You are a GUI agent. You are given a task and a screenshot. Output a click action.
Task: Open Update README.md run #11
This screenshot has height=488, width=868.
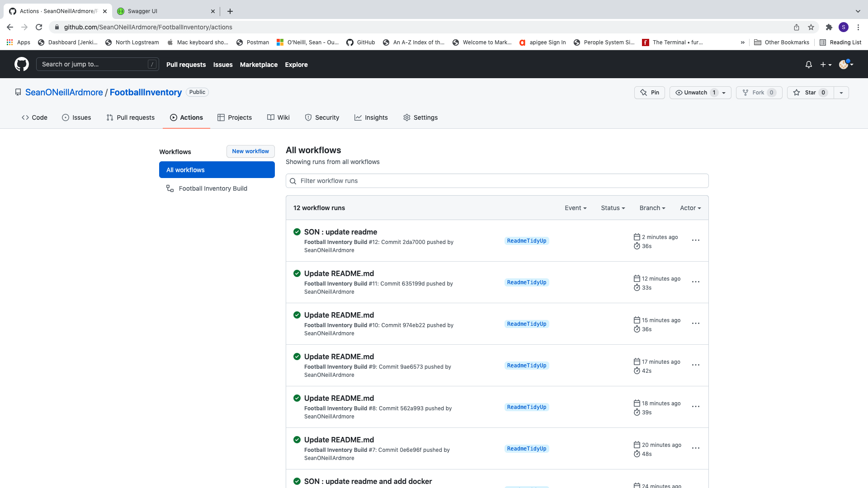[x=339, y=273]
